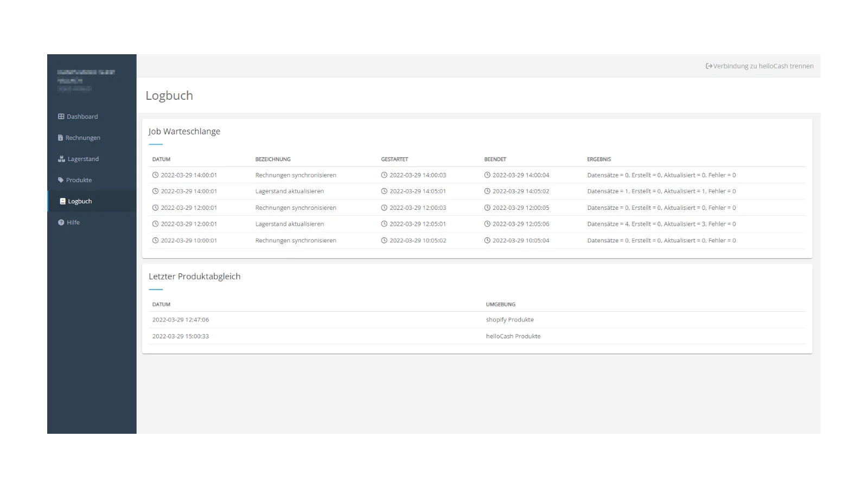Viewport: 868px width, 488px height.
Task: Click clock icon beside first 14:00:01 date
Action: click(x=155, y=175)
